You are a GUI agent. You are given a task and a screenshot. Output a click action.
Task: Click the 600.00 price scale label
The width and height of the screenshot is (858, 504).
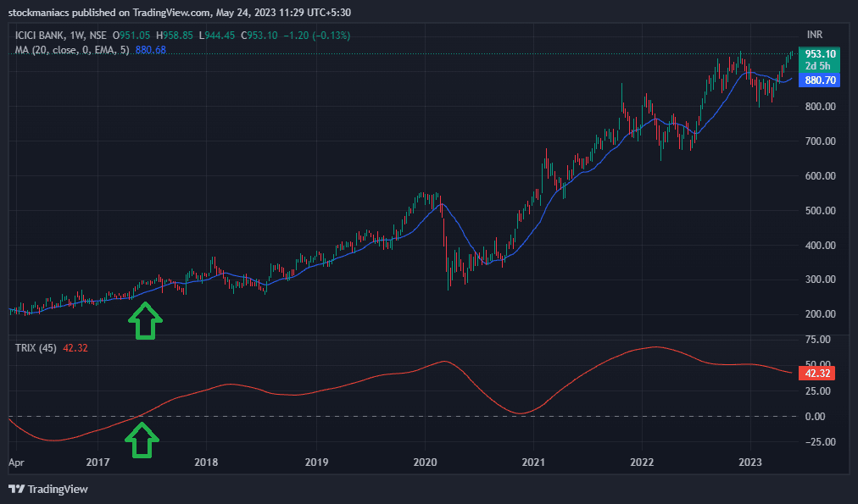coord(820,176)
